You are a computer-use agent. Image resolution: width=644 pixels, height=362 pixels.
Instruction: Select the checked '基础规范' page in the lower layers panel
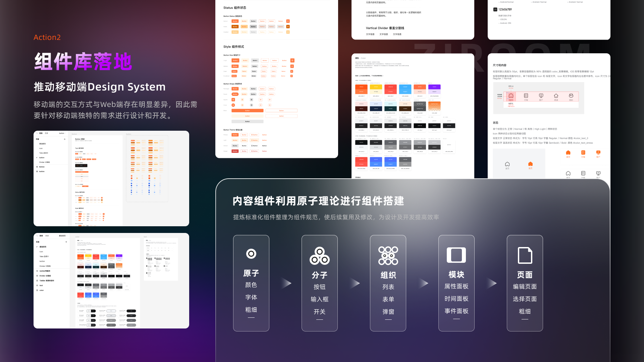43,247
